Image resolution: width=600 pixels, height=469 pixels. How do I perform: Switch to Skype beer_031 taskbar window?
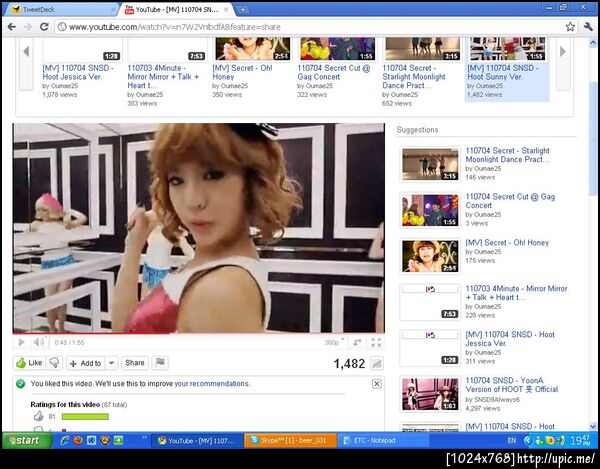click(290, 441)
